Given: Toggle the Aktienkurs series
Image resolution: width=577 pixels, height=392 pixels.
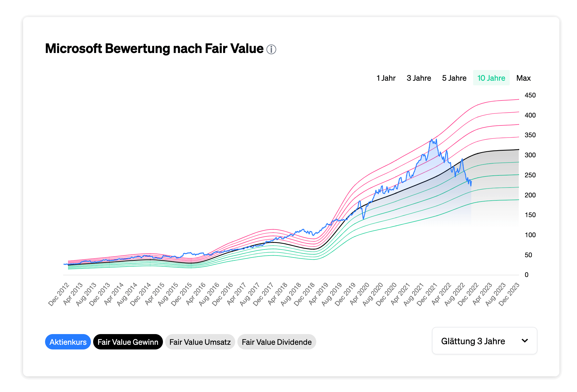Looking at the screenshot, I should point(68,342).
